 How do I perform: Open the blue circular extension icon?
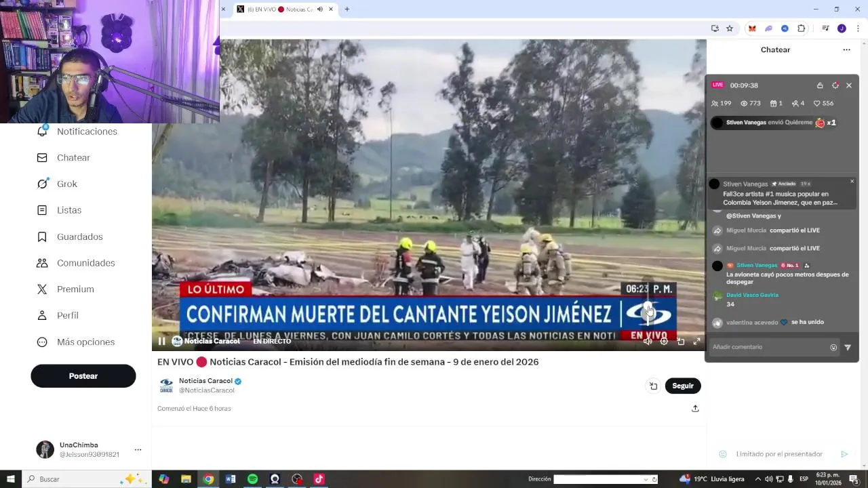[x=785, y=28]
